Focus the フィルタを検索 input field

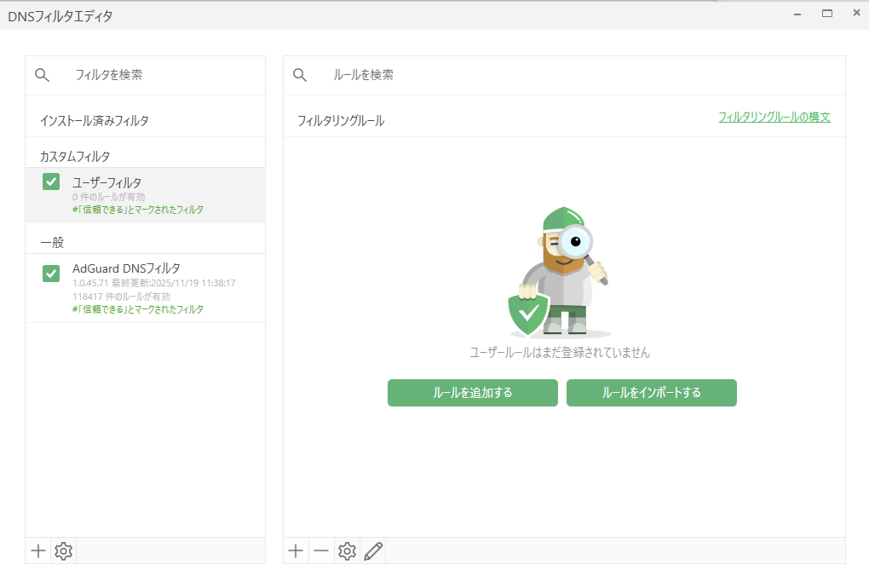162,75
